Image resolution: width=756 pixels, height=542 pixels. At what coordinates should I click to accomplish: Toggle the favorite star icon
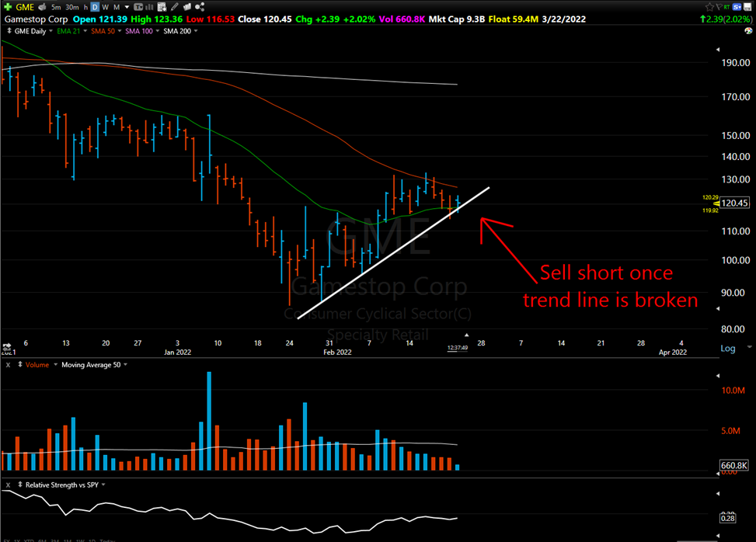point(709,7)
